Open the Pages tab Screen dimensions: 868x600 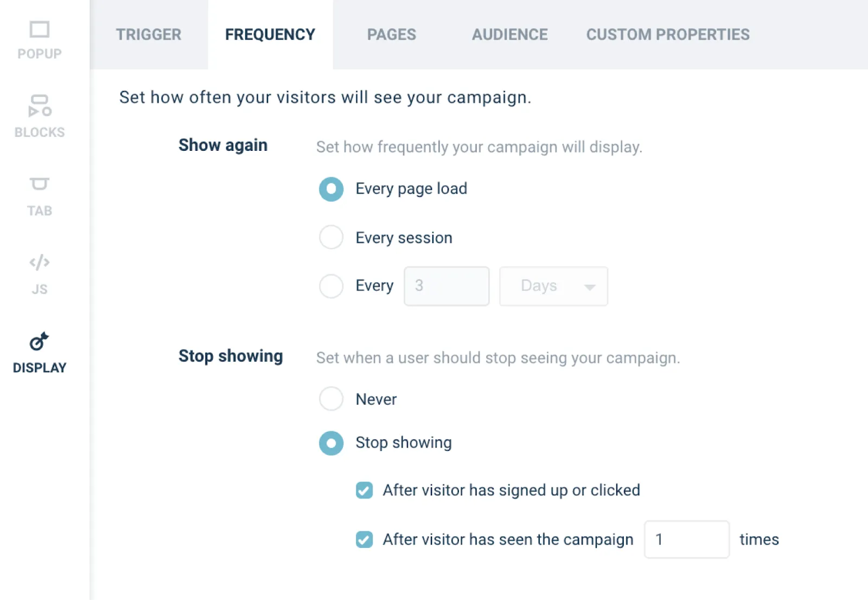click(x=391, y=35)
